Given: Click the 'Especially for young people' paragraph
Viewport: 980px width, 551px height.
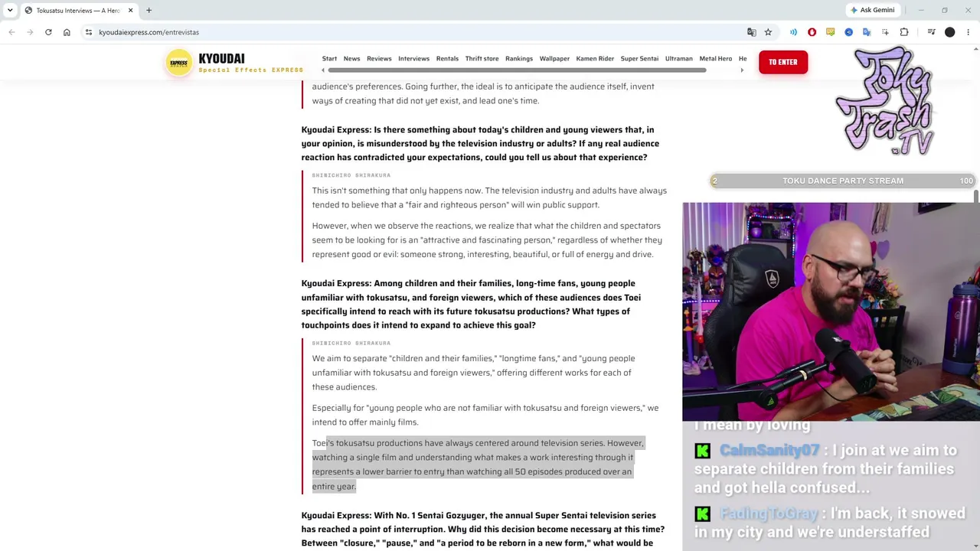Looking at the screenshot, I should (485, 415).
